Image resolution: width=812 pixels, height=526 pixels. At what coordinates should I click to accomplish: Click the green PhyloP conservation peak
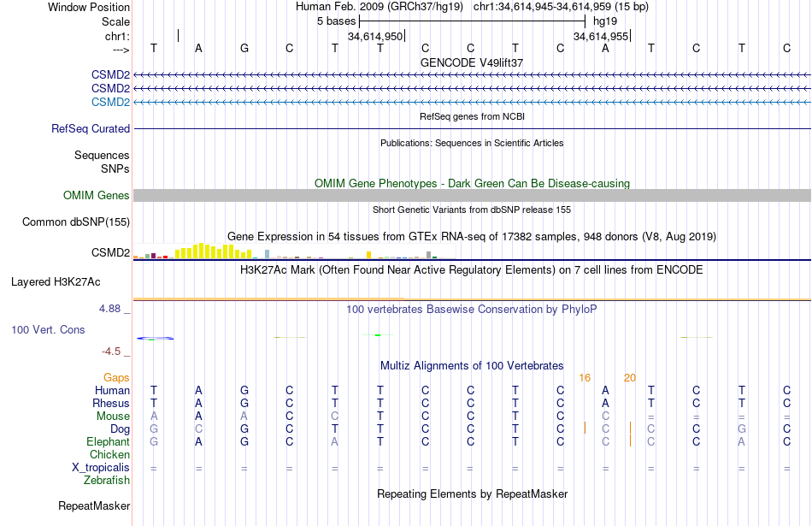click(x=378, y=335)
